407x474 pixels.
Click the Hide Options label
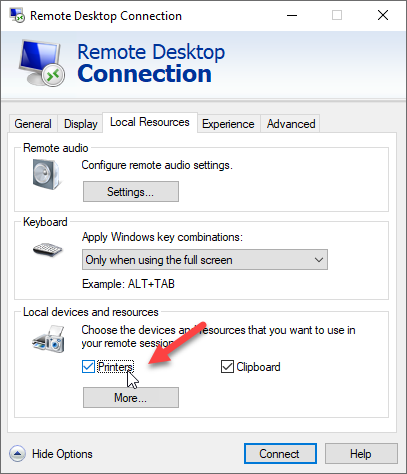point(62,454)
